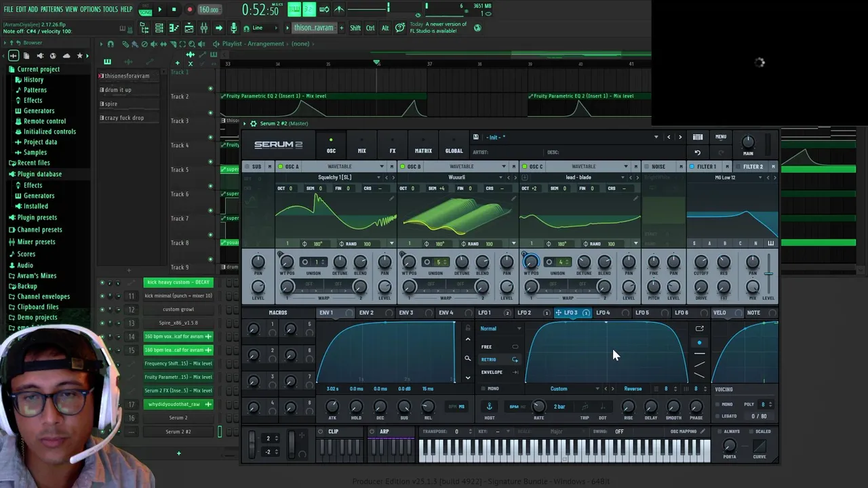Open the piano roll toolbar icon
Screen dimensions: 868x488
tap(174, 28)
